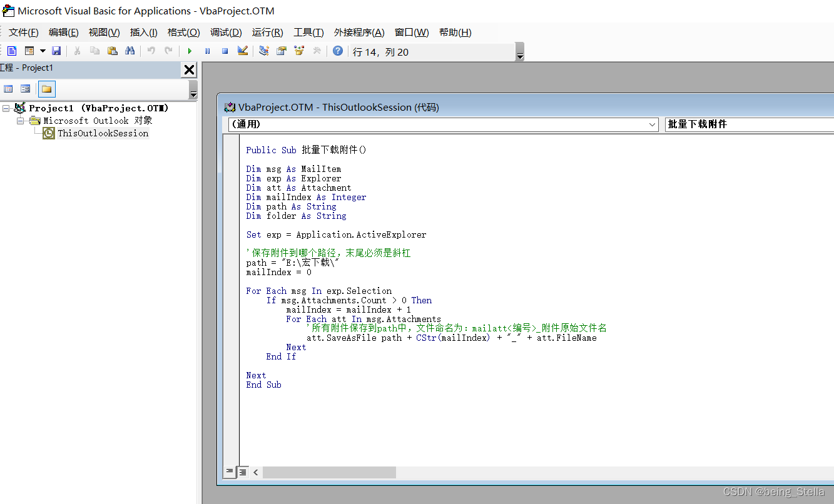Open the Properties Window toolbar icon
Image resolution: width=834 pixels, height=504 pixels.
tap(282, 51)
